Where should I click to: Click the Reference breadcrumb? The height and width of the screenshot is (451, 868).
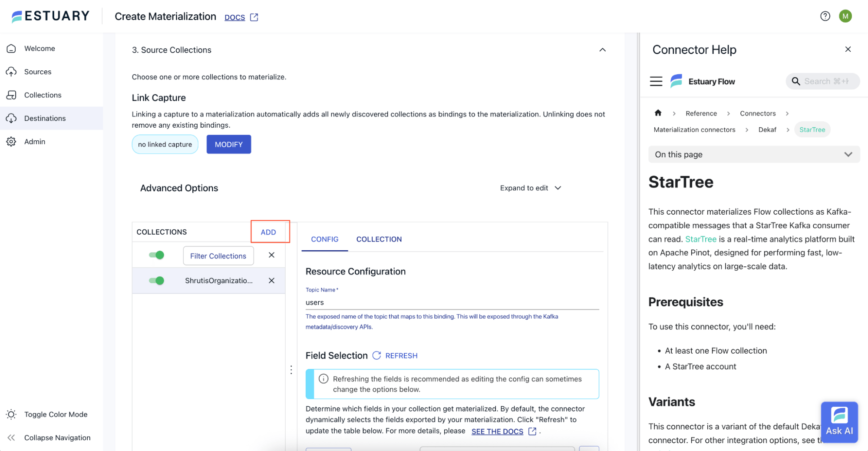(701, 113)
